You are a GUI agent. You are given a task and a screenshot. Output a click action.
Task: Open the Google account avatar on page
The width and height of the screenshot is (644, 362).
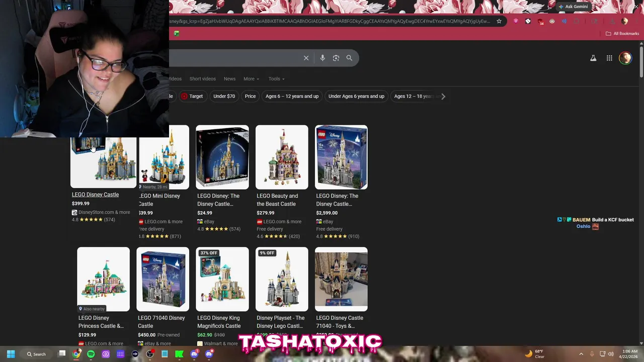tap(625, 58)
